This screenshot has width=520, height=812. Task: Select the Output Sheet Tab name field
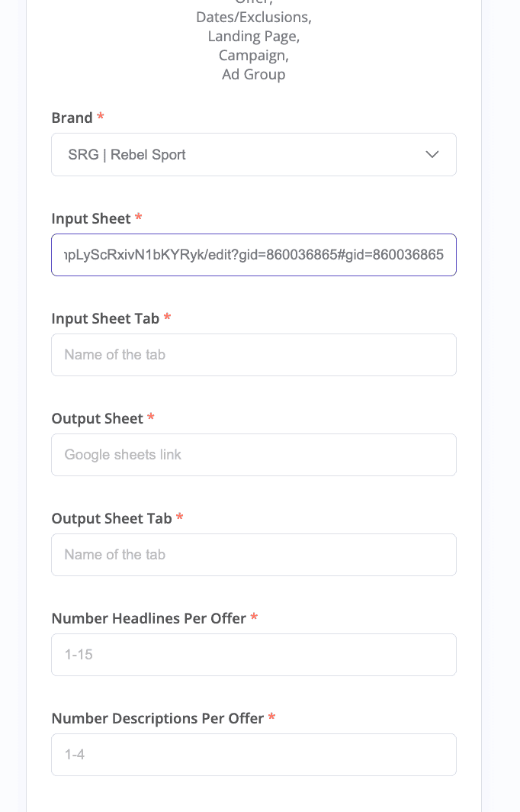[253, 555]
